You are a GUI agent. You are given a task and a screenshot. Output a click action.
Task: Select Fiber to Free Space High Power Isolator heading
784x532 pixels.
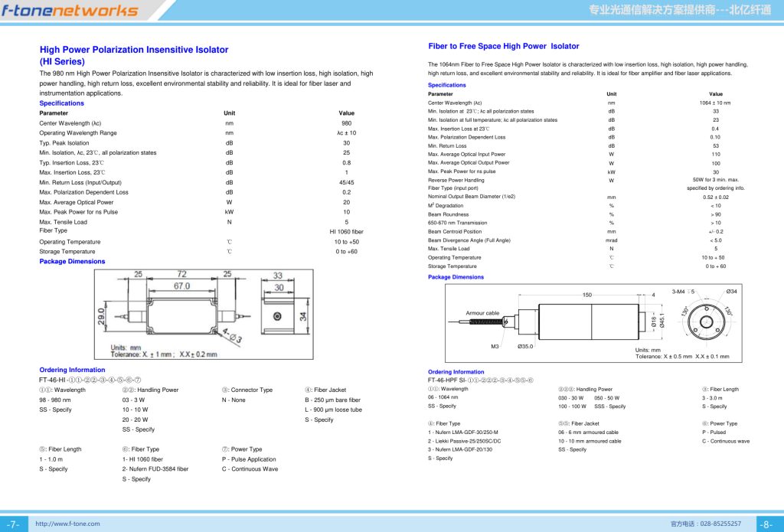[x=504, y=46]
